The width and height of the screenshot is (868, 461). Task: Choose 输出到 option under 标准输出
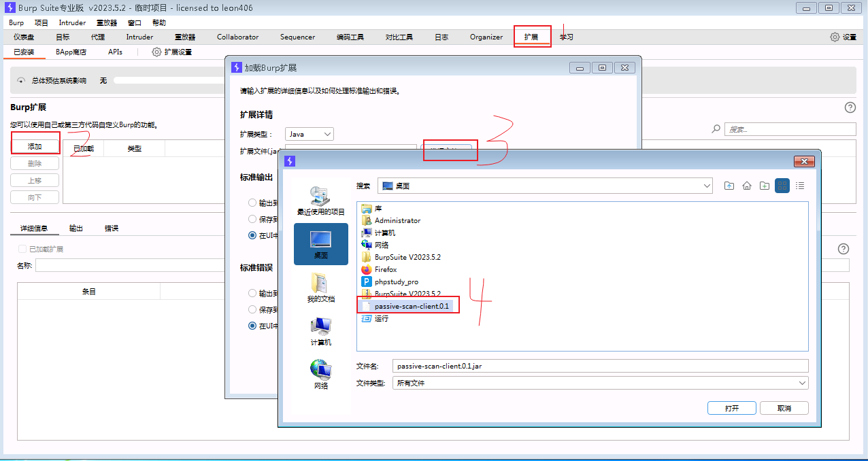click(253, 203)
